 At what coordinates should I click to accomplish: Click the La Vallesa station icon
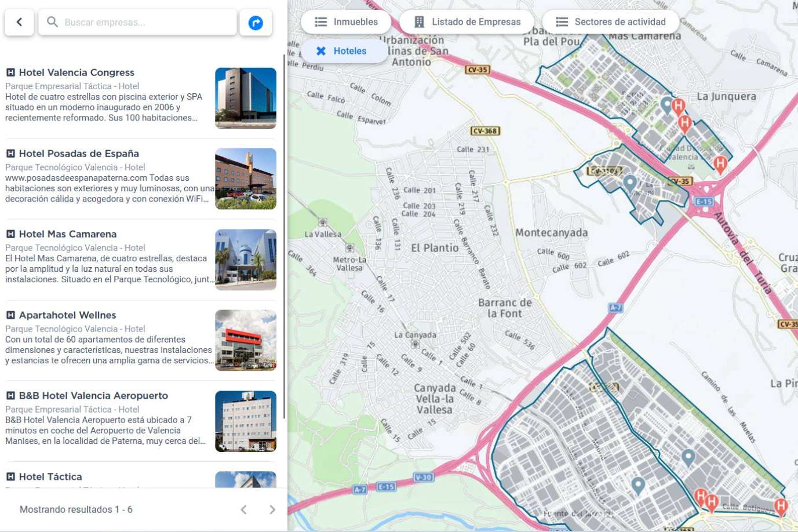tap(323, 223)
